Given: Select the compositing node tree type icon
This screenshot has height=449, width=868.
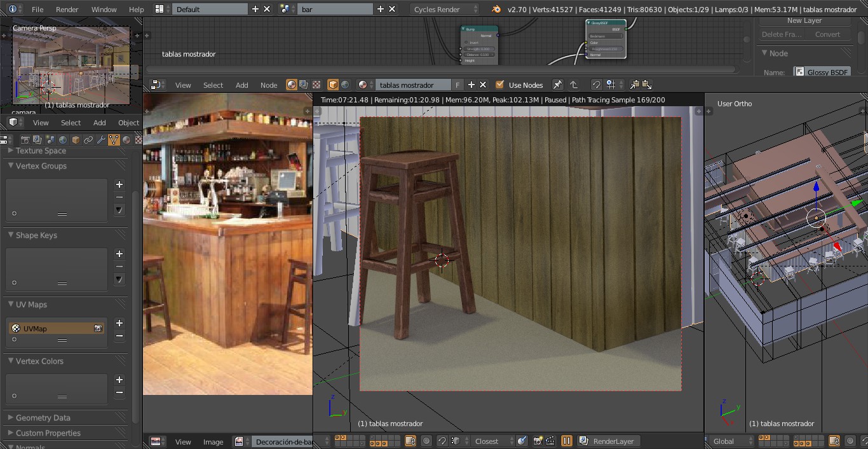Looking at the screenshot, I should 304,85.
